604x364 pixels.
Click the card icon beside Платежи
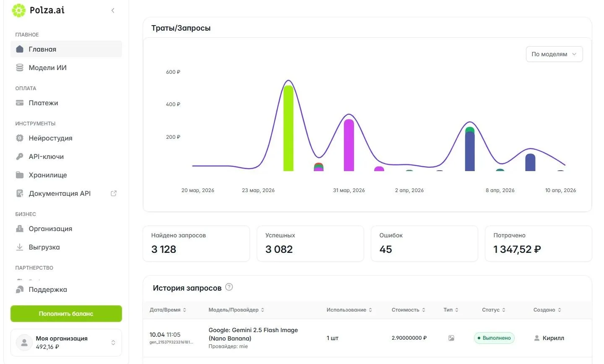pyautogui.click(x=20, y=103)
